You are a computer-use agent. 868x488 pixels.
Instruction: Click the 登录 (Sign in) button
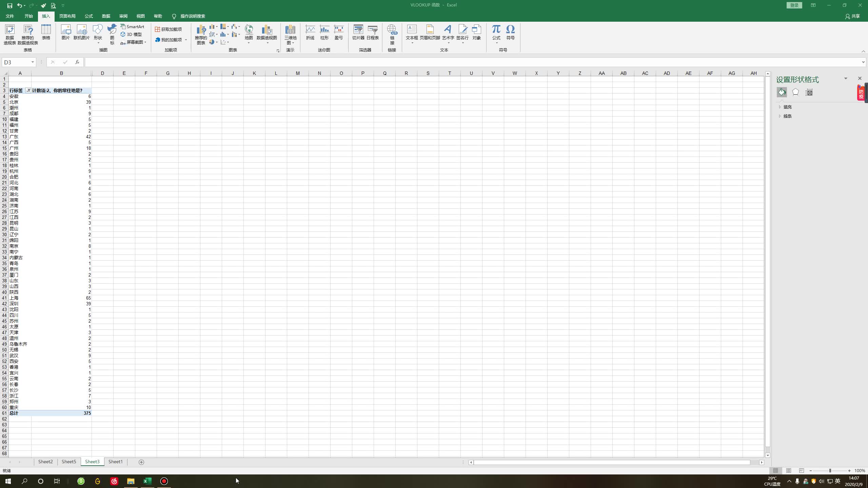[794, 5]
